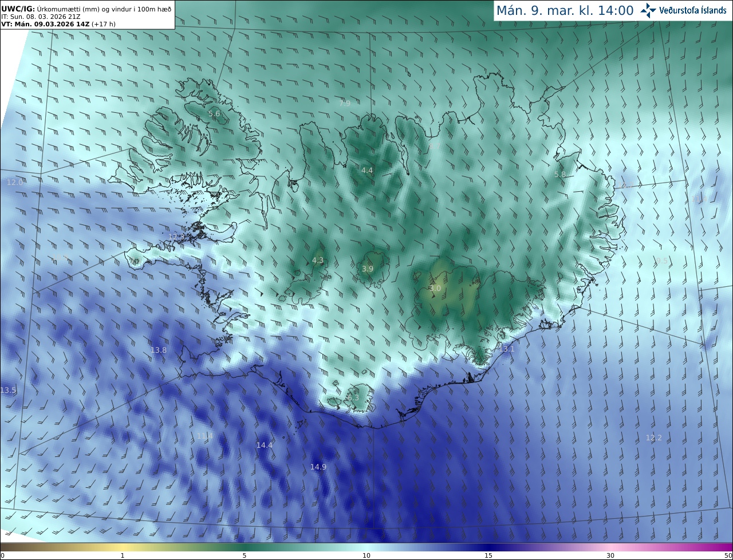Click the 10 tick on the color scale
This screenshot has width=733, height=560.
[x=366, y=555]
